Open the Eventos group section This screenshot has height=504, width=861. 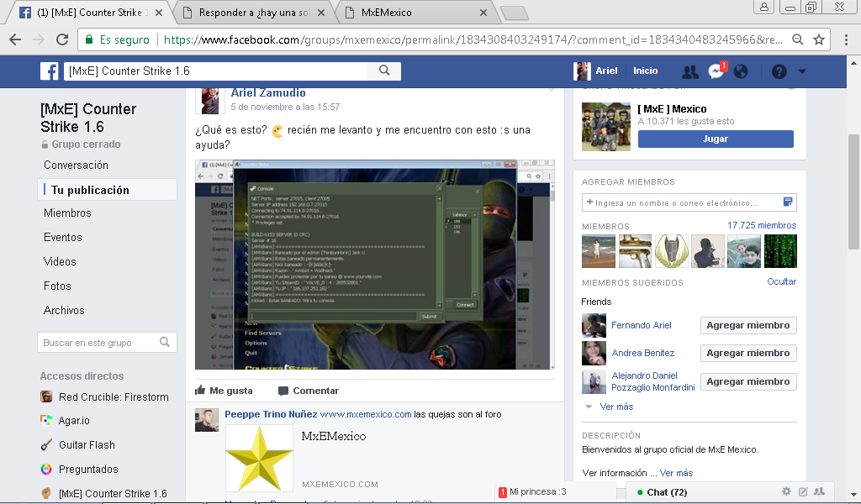(x=62, y=238)
